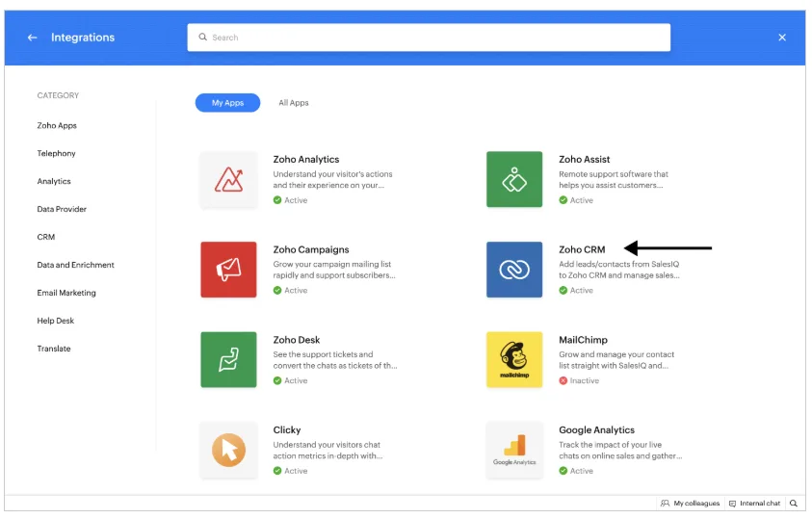
Task: Click the green check icon under Clicky
Action: [277, 471]
